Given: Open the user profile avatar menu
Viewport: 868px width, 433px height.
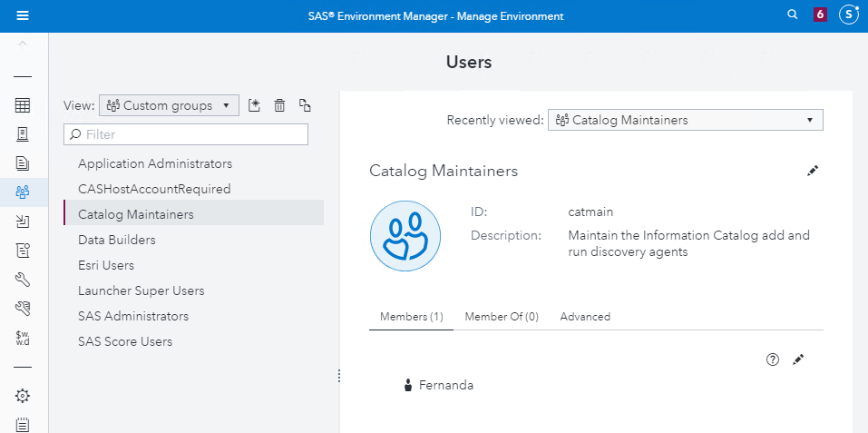Looking at the screenshot, I should click(848, 15).
